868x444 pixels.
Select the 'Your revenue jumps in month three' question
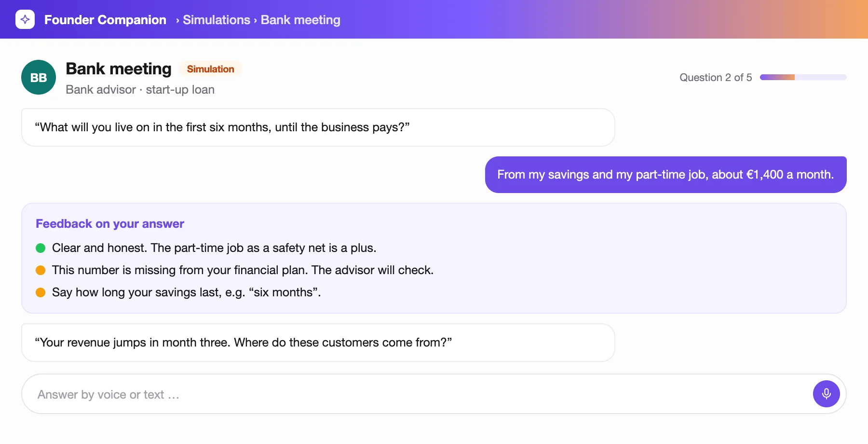click(x=318, y=343)
